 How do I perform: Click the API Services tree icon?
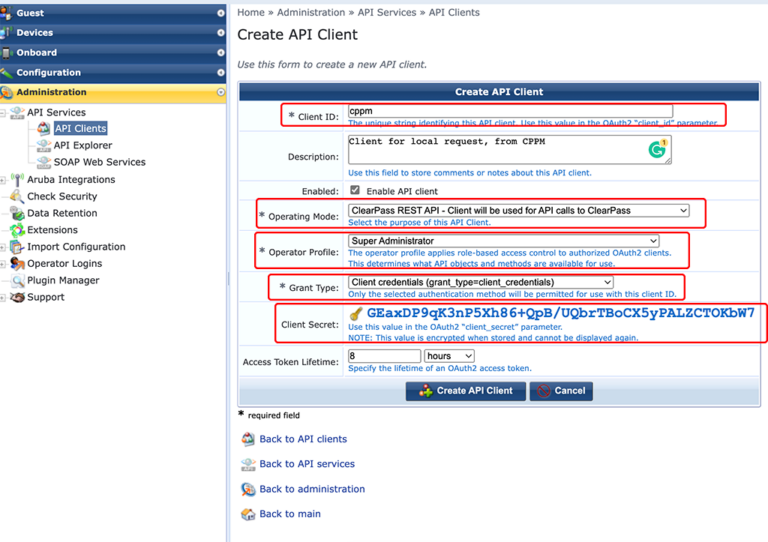pyautogui.click(x=17, y=113)
